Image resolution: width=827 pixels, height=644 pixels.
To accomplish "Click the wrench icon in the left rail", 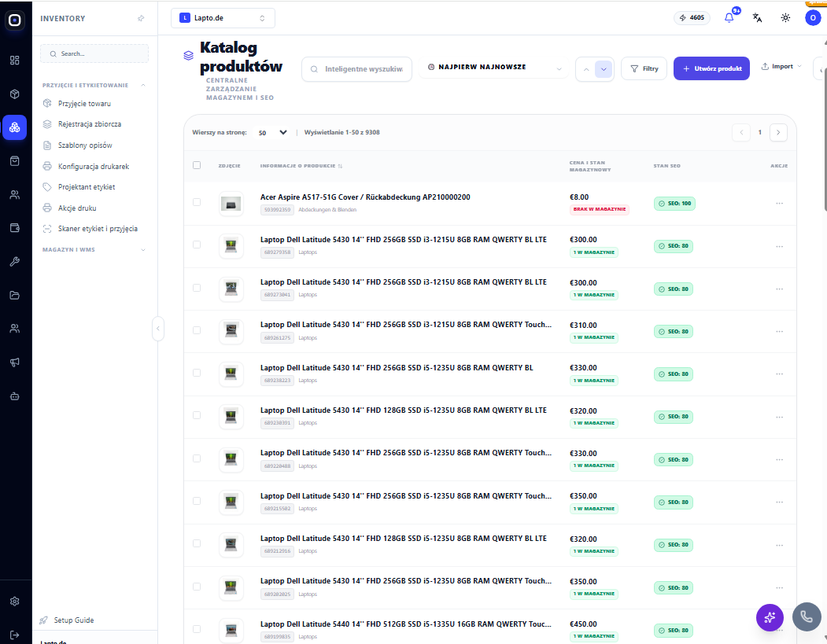I will 15,261.
